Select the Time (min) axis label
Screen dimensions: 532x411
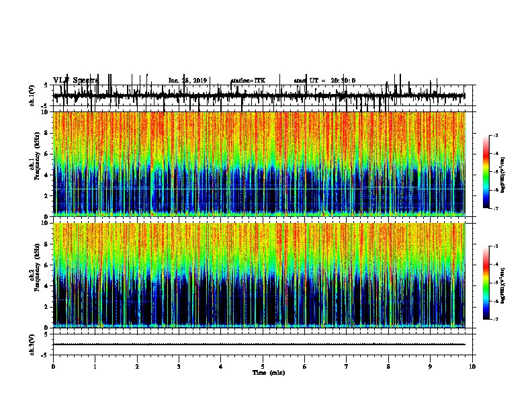click(x=269, y=373)
